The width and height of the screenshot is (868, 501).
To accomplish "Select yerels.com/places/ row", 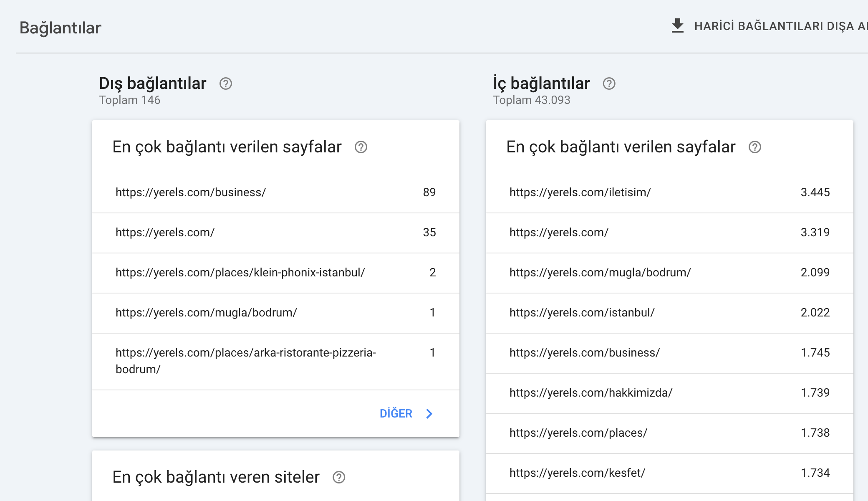I will (670, 433).
